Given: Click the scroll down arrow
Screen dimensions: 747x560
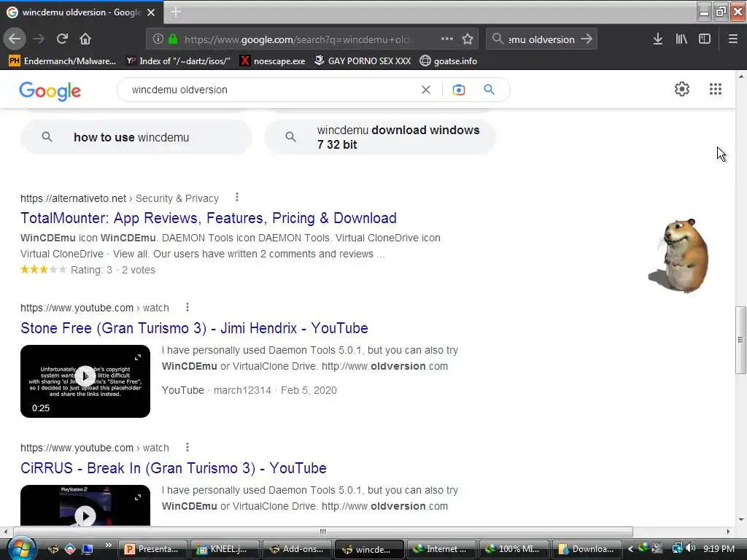Looking at the screenshot, I should click(740, 520).
